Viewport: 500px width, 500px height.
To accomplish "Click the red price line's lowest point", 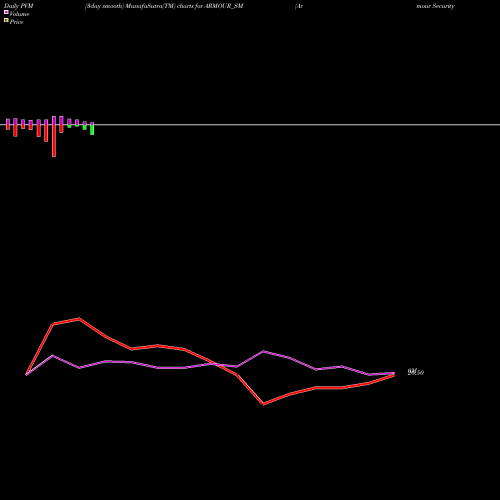I will [x=263, y=404].
